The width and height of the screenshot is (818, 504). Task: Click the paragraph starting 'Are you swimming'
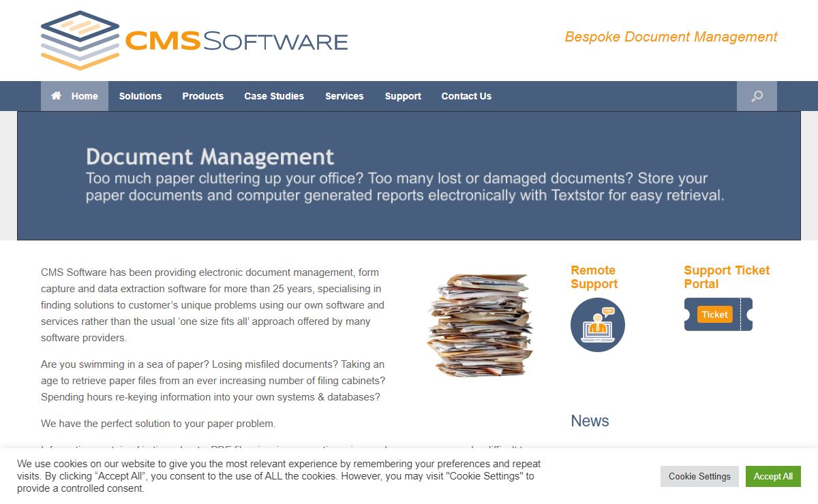pos(213,381)
